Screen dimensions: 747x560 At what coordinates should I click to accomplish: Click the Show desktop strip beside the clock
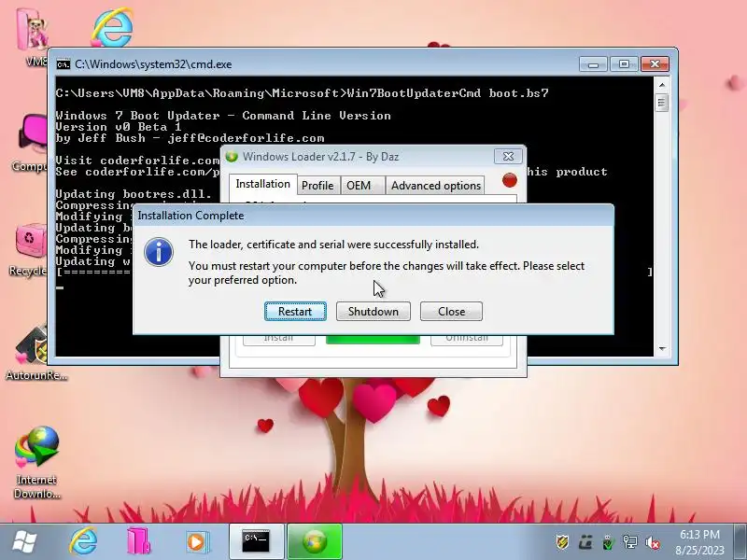(740, 542)
